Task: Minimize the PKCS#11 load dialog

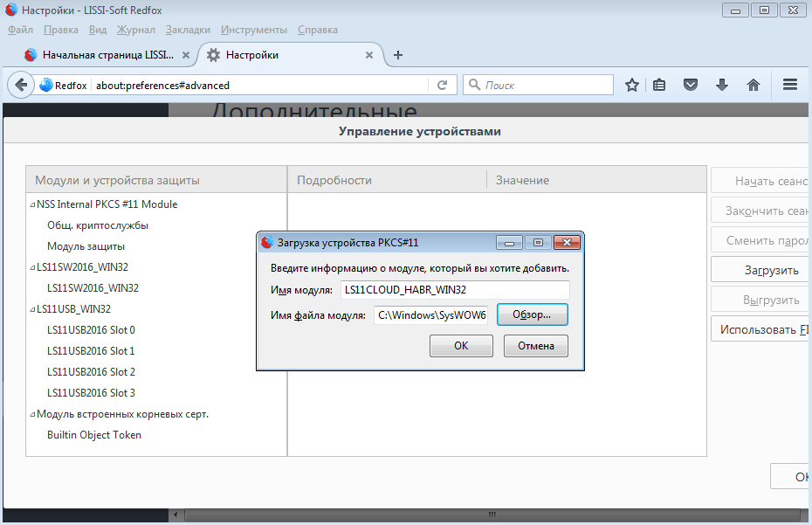Action: click(x=510, y=243)
